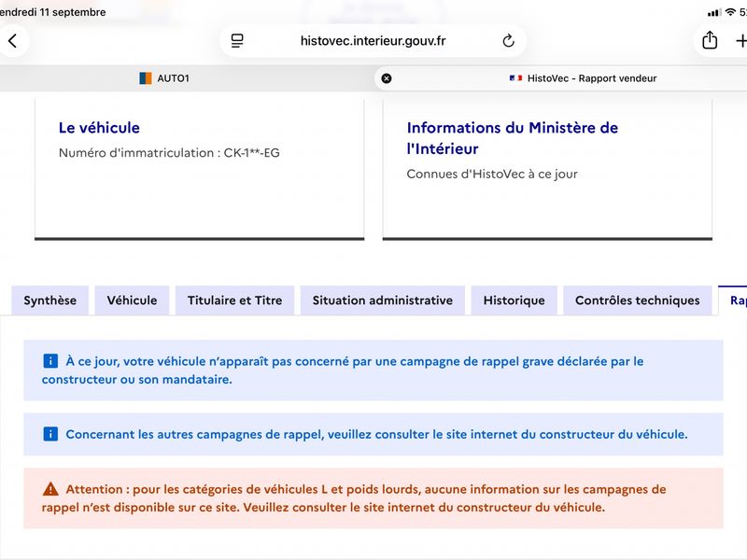Open the Véhicule tab
Screen dimensions: 747x560
132,301
